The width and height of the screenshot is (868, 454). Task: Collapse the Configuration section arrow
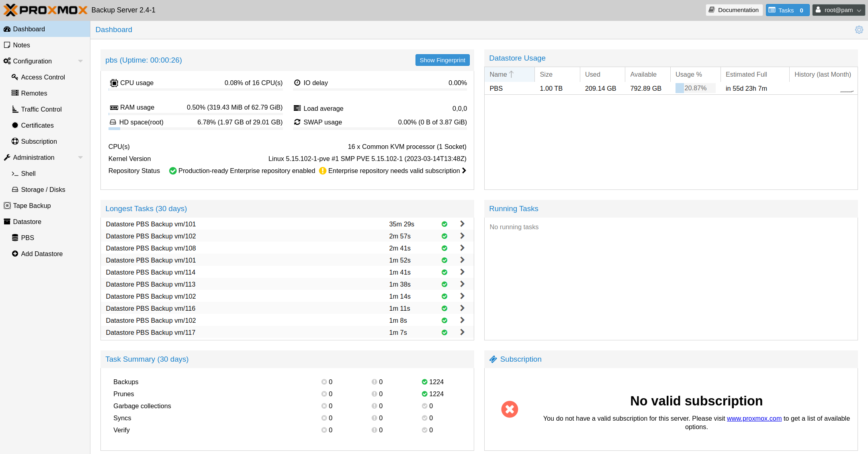80,61
